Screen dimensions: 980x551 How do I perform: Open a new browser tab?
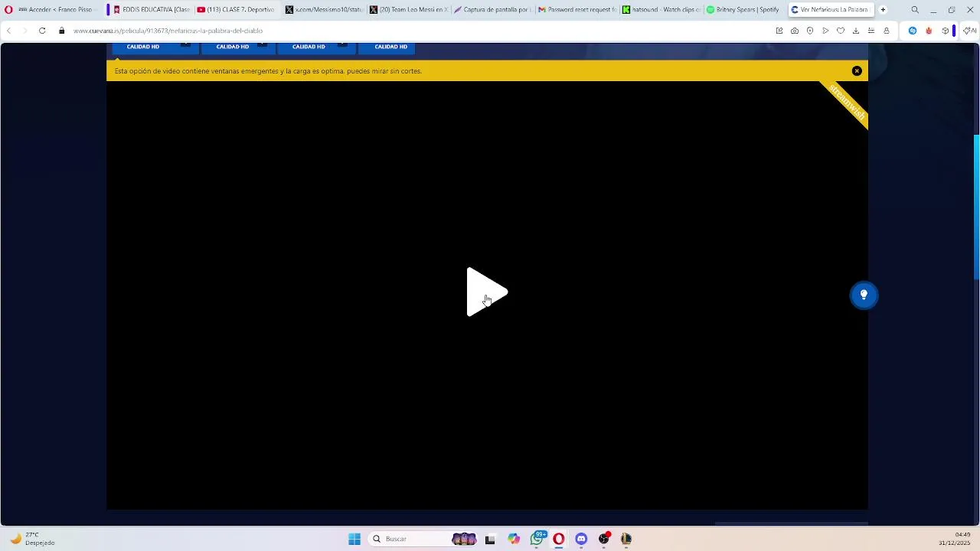[883, 10]
